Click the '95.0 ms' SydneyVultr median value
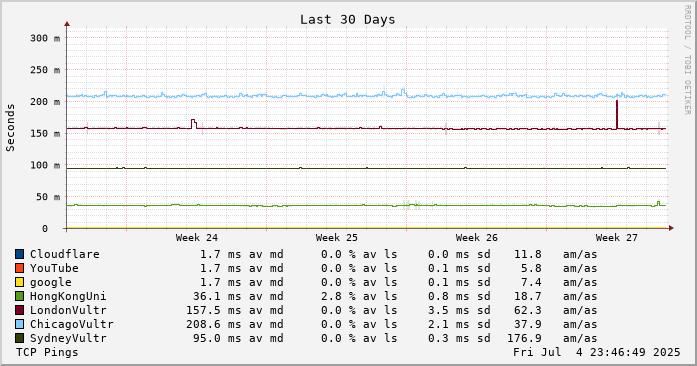 click(217, 338)
